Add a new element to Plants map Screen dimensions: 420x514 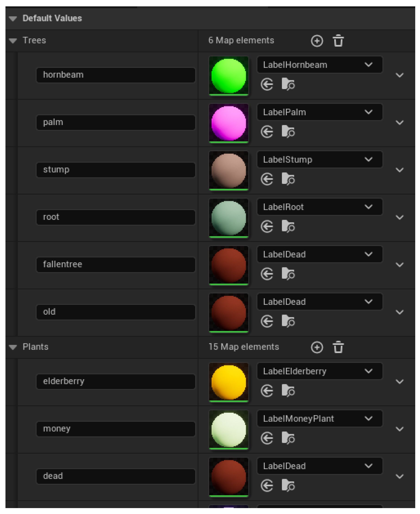pos(317,347)
